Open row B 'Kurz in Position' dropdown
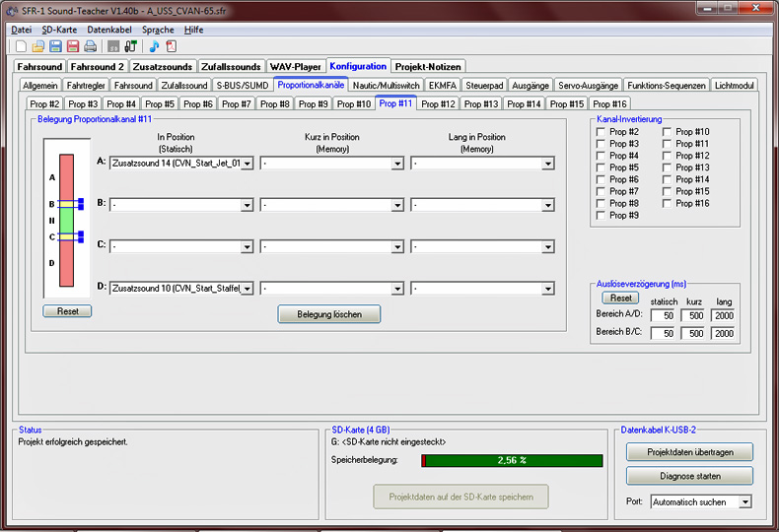The width and height of the screenshot is (779, 532). tap(397, 205)
